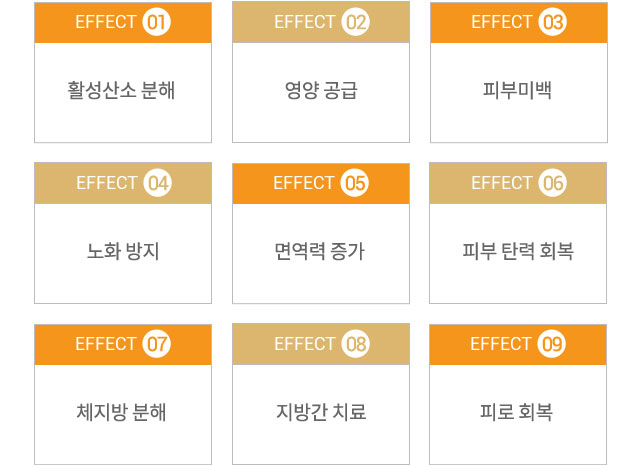Click the 체지방 분해 text
The image size is (640, 465).
coord(121,412)
